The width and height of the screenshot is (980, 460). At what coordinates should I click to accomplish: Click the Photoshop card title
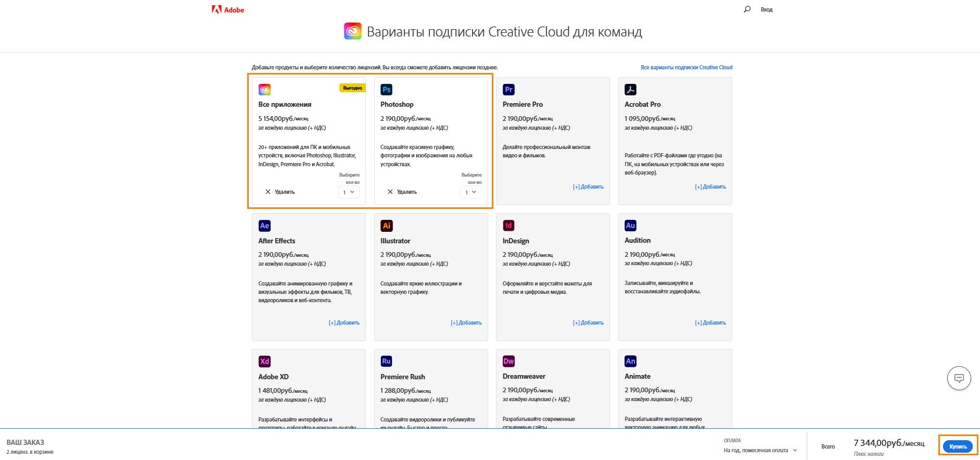coord(397,104)
